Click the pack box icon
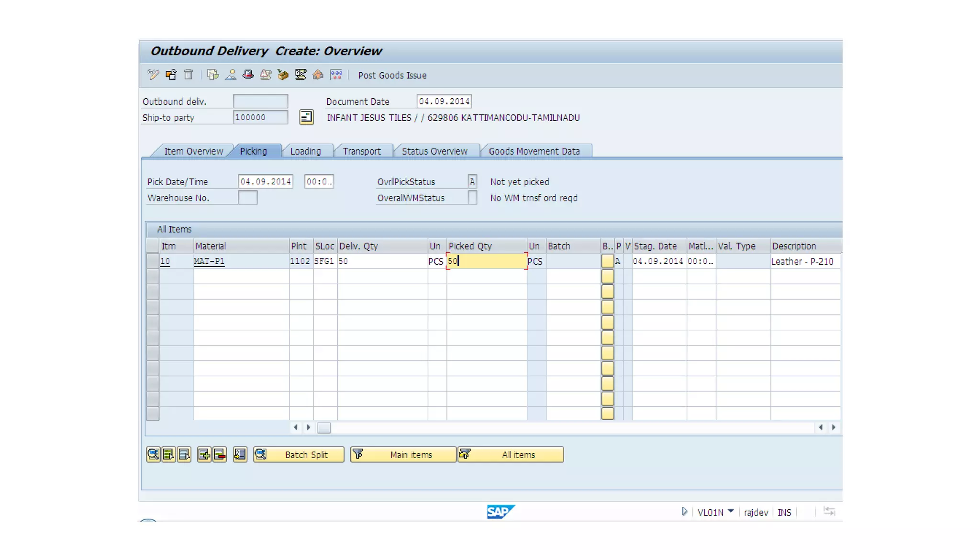This screenshot has height=560, width=980. 283,75
